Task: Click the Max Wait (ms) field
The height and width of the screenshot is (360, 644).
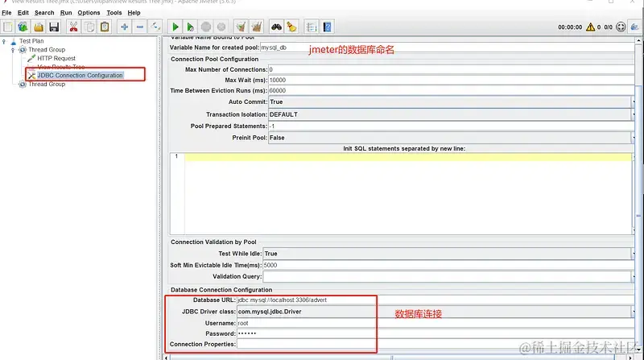Action: coord(452,81)
